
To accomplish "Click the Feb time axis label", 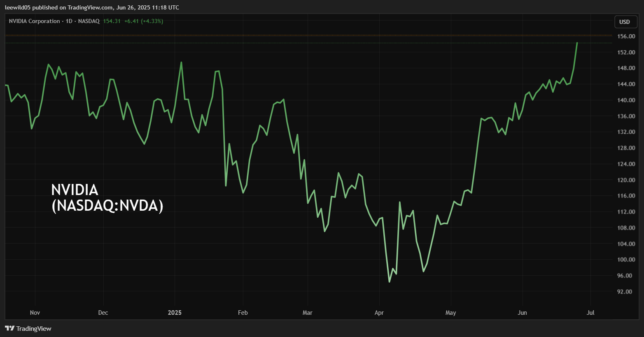I will pyautogui.click(x=243, y=313).
